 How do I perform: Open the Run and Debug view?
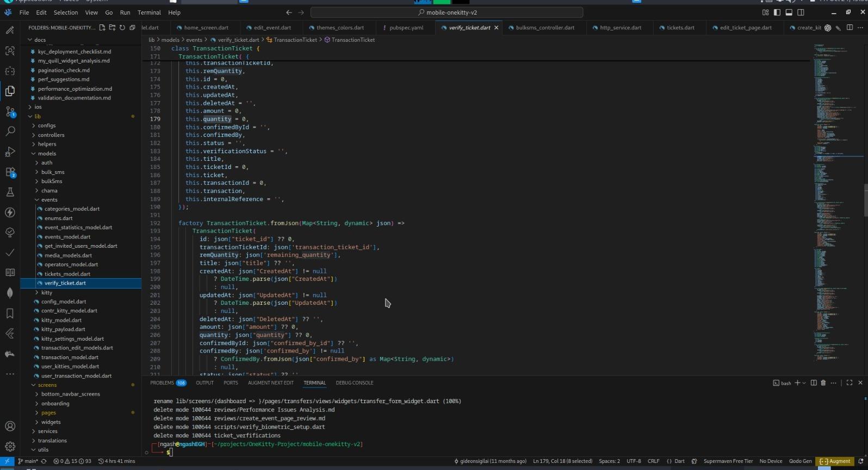[10, 152]
